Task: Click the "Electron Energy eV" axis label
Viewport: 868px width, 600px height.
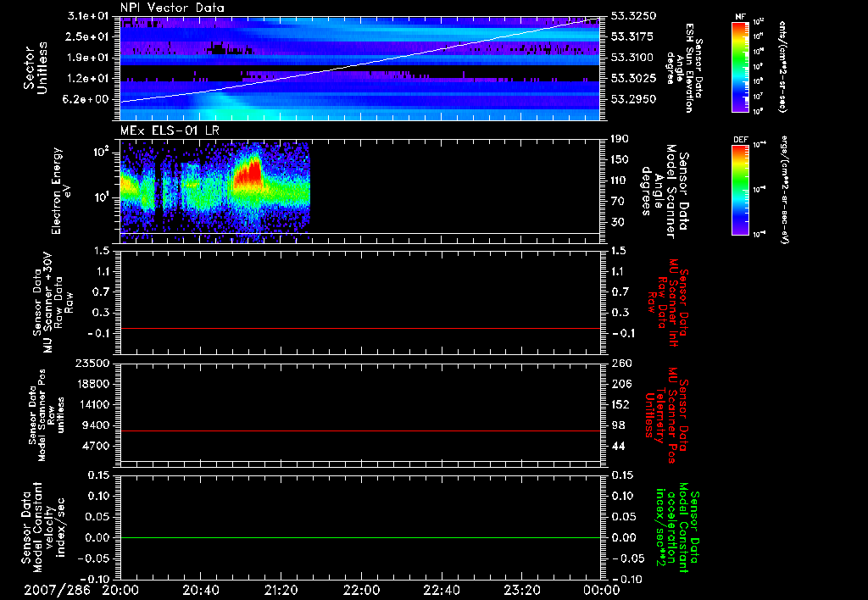Action: point(61,191)
